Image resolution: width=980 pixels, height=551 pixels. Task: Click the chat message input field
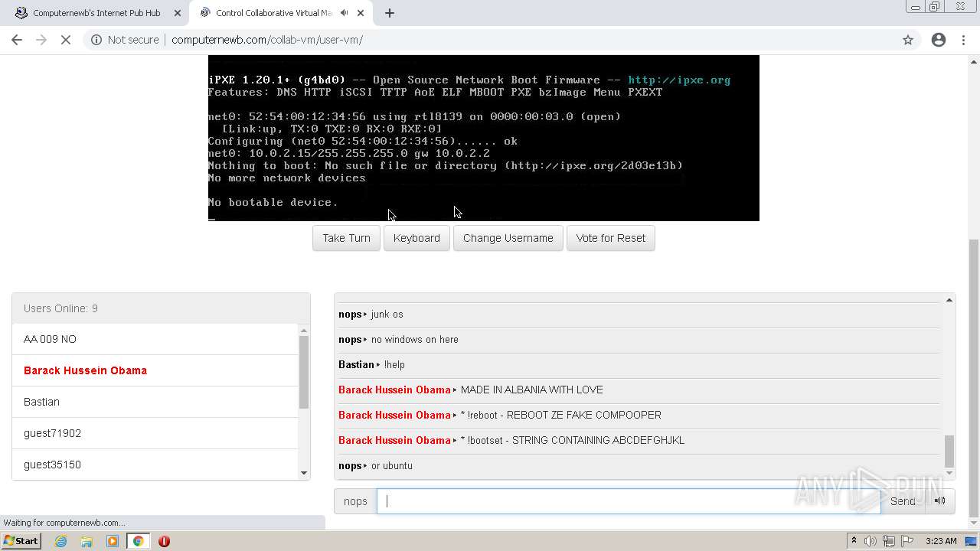pyautogui.click(x=629, y=501)
